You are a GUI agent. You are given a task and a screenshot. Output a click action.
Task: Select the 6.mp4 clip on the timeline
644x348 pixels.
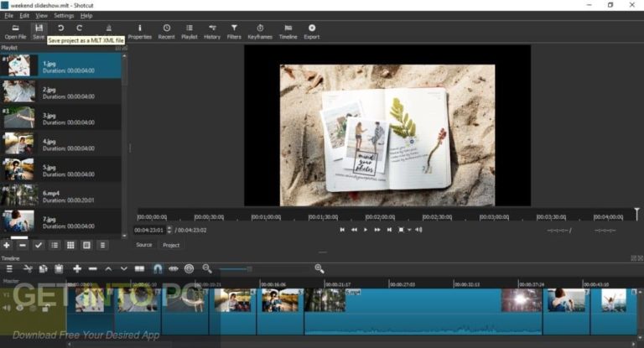pyautogui.click(x=423, y=311)
